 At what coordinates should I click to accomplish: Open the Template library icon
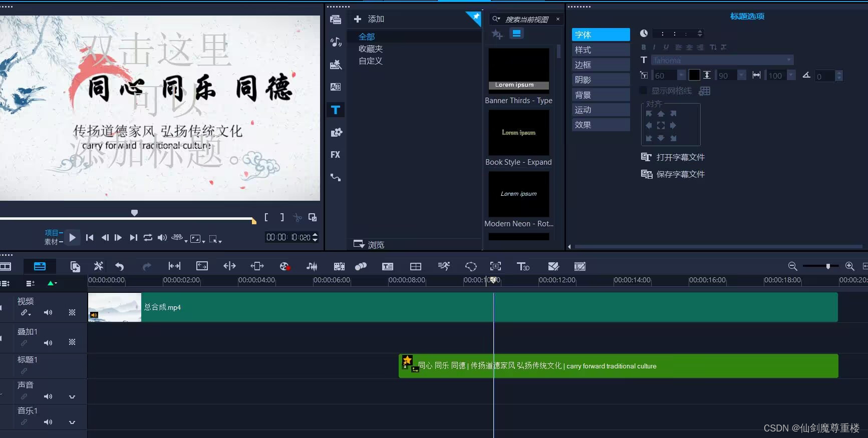point(336,65)
